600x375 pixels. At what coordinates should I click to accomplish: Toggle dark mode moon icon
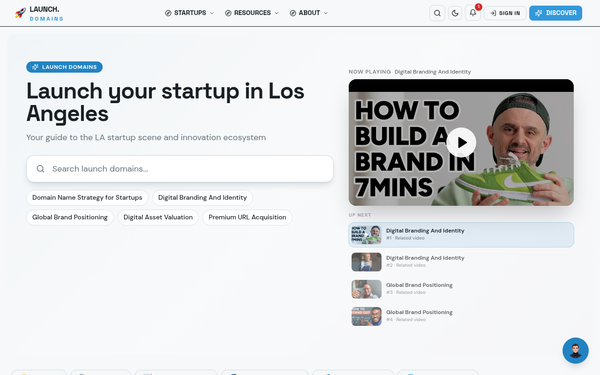(455, 13)
